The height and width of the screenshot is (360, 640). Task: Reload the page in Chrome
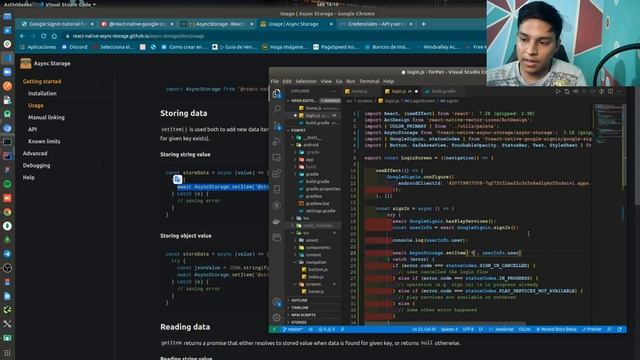point(43,36)
